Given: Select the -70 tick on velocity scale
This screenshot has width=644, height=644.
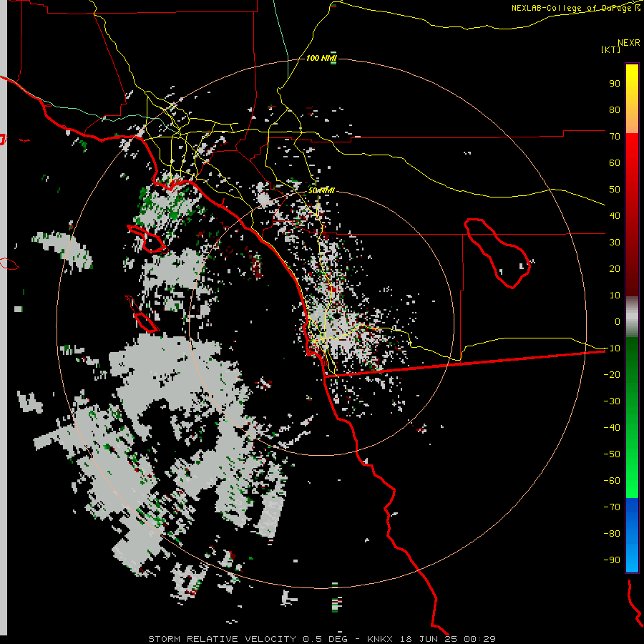Looking at the screenshot, I should tap(612, 507).
